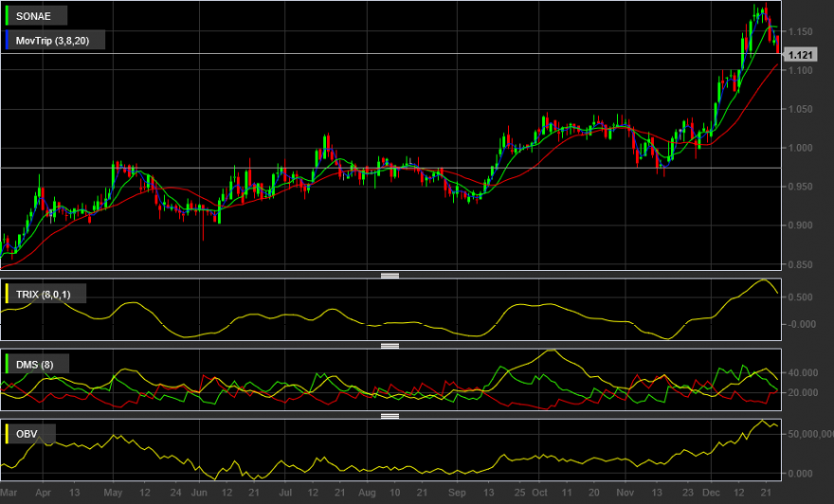Screen dimensions: 834x504
Task: Grab the splitter handle above the DMS panel
Action: 390,346
